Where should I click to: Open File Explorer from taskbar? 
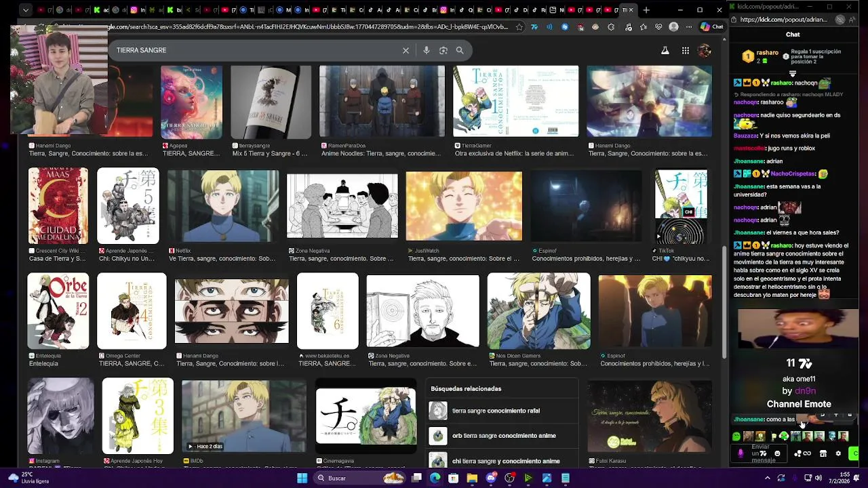(x=472, y=478)
